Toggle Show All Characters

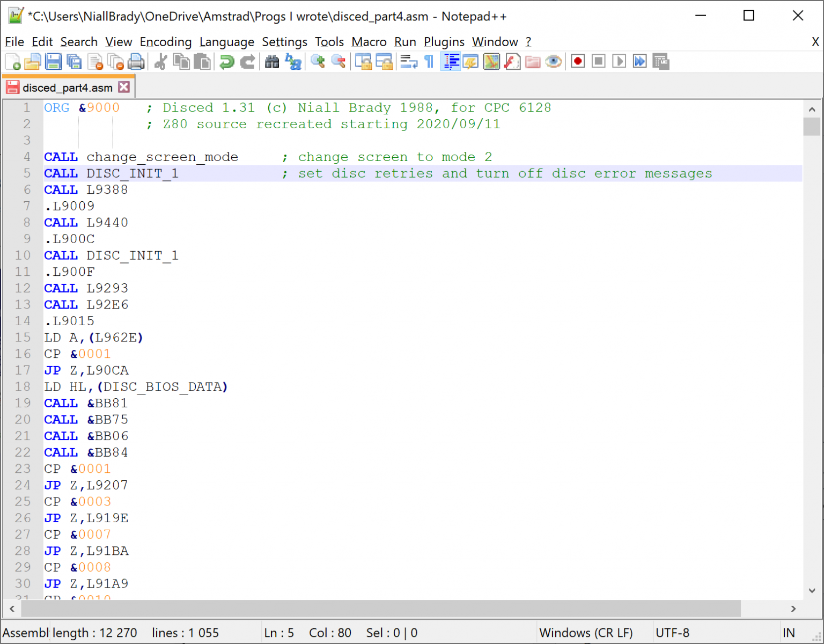(x=429, y=61)
